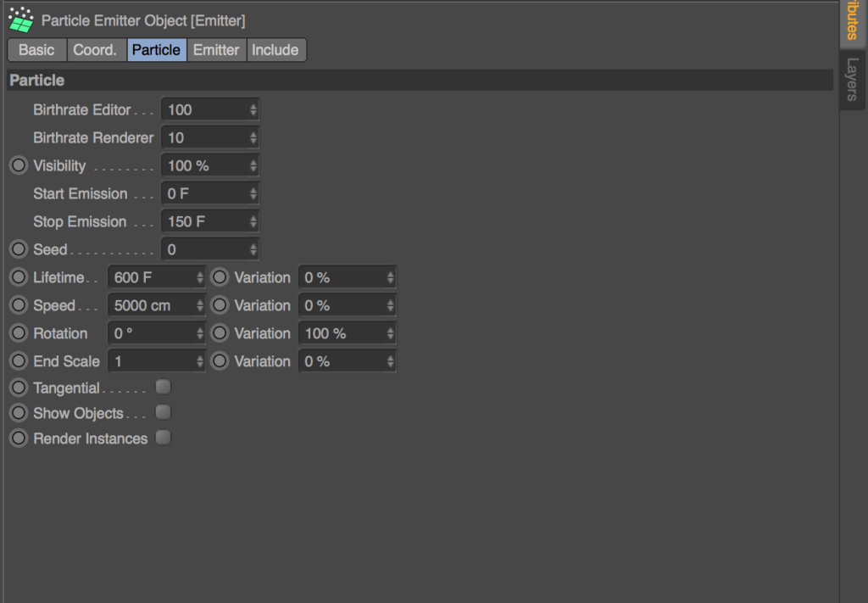
Task: Adjust the Speed stepper arrows
Action: [200, 305]
